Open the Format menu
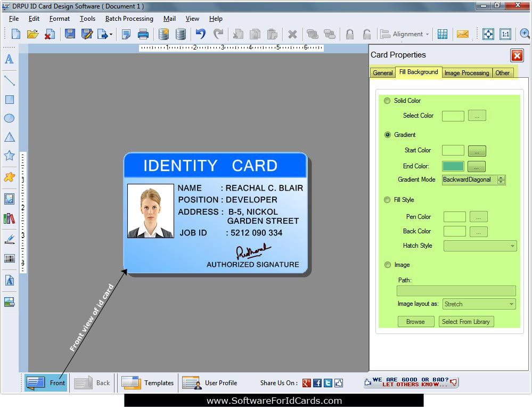Viewport: 532px width, 407px height. tap(59, 19)
